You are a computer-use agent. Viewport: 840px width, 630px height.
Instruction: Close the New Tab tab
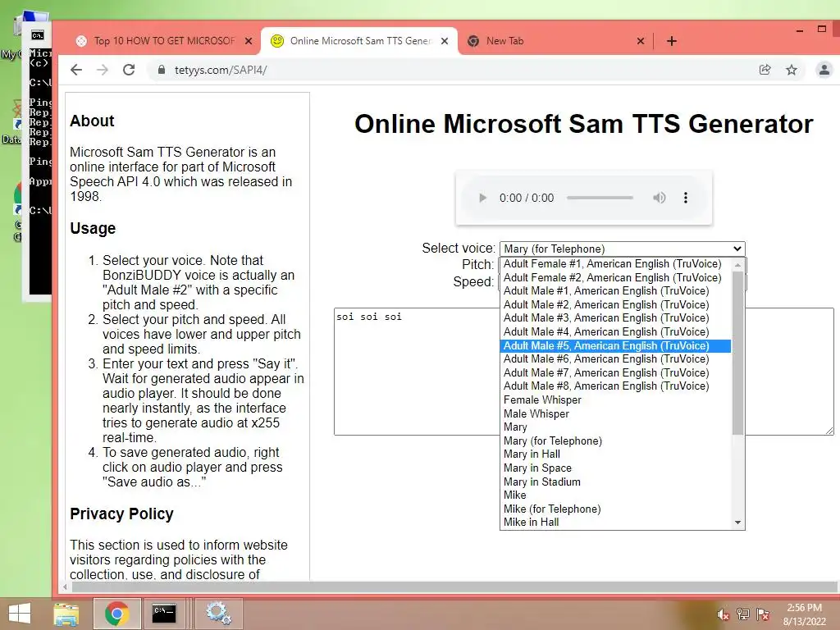(641, 41)
